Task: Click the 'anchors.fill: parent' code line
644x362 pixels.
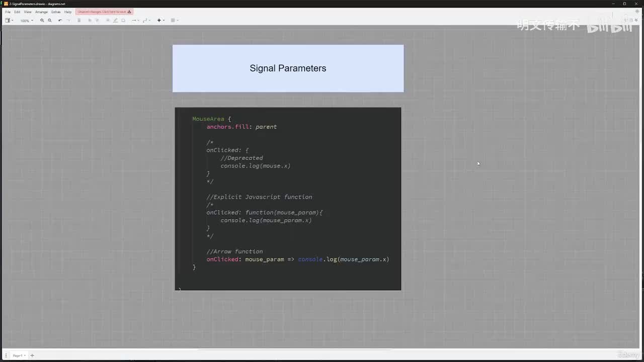Action: (x=242, y=127)
